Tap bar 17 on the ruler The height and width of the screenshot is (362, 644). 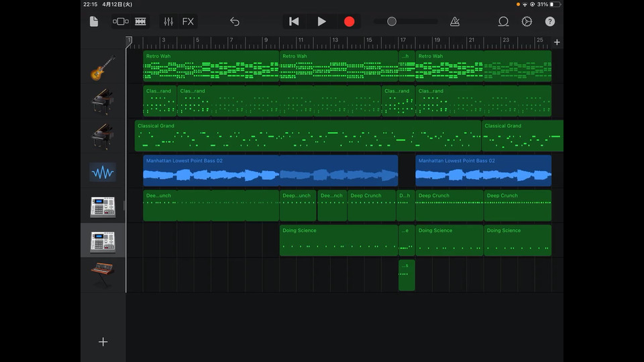[403, 40]
